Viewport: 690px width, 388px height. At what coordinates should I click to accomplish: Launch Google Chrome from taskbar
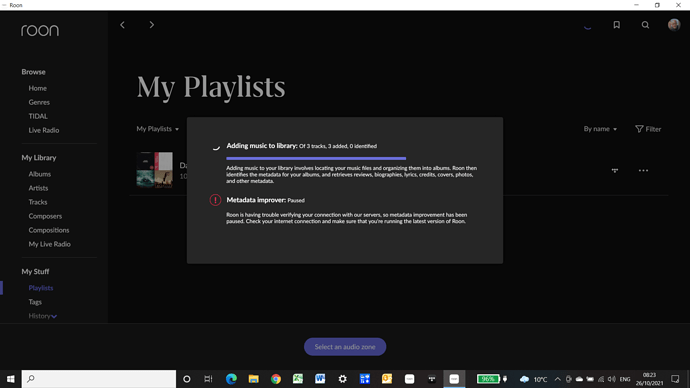coord(276,379)
